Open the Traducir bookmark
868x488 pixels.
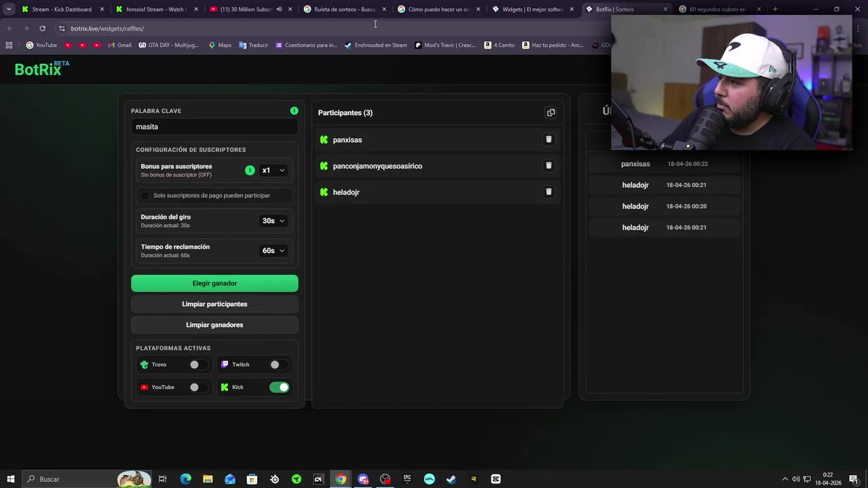coord(253,45)
